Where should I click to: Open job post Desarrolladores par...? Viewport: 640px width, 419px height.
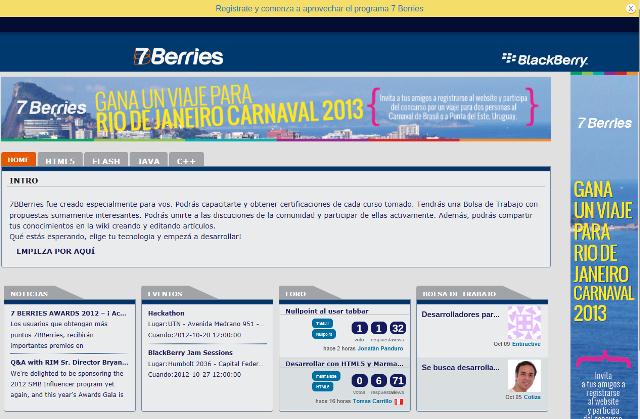coord(460,315)
